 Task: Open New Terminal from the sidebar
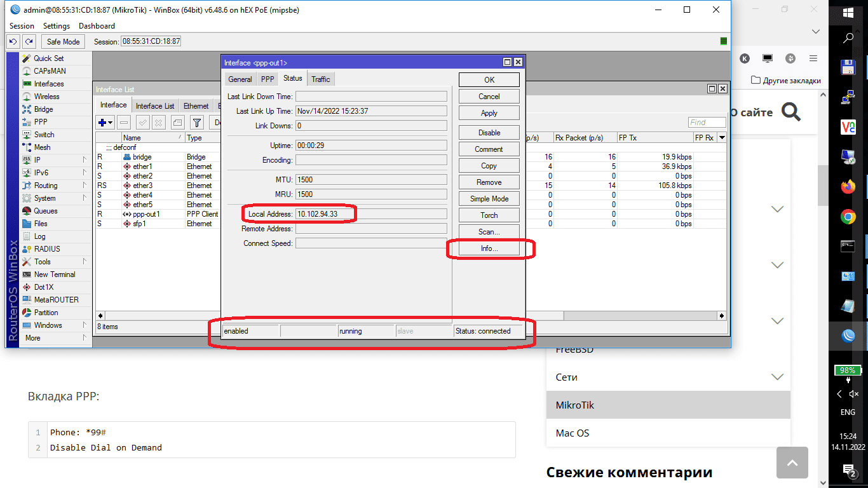pos(55,274)
